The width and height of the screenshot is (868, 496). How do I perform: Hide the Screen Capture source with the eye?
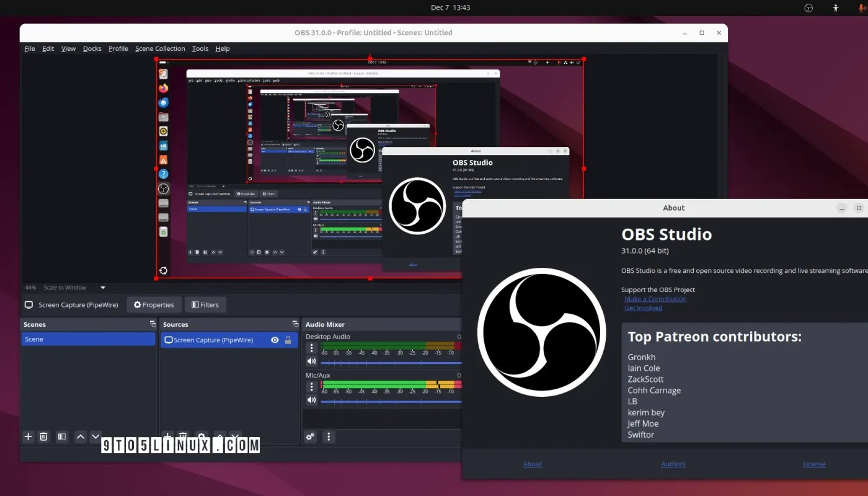(x=274, y=340)
